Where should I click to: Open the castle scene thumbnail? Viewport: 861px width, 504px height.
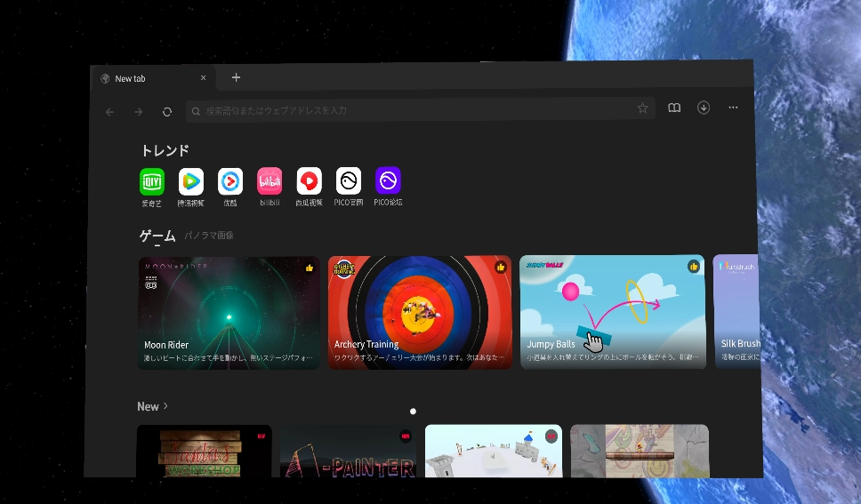[494, 450]
